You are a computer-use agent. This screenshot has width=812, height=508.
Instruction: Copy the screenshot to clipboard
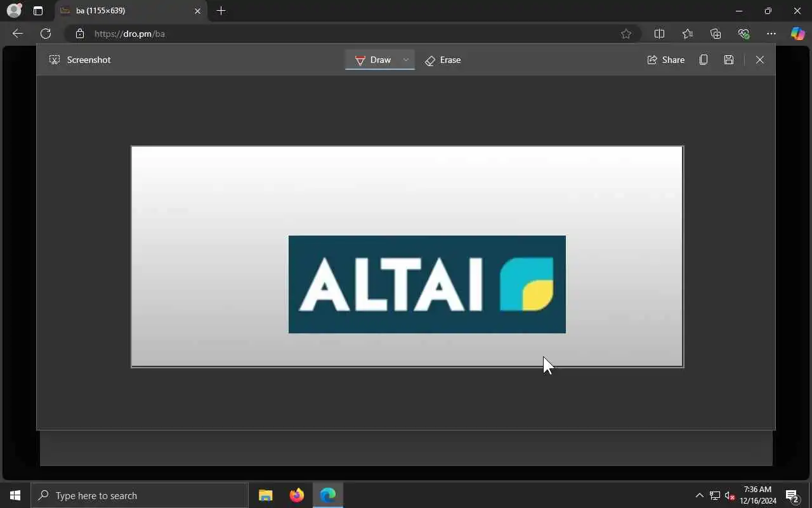tap(704, 60)
